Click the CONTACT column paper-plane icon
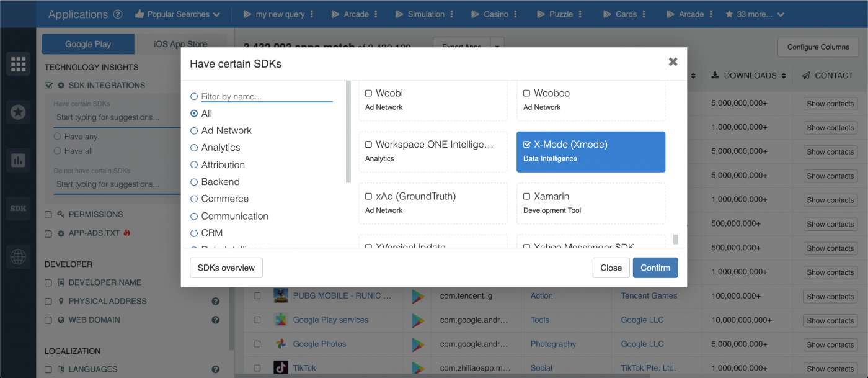 805,76
